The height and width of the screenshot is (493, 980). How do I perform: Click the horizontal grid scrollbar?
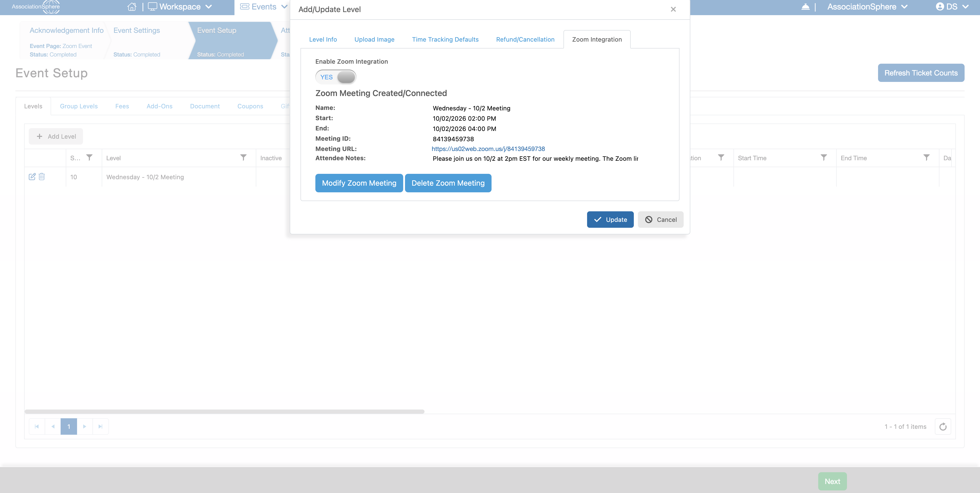[x=224, y=412]
